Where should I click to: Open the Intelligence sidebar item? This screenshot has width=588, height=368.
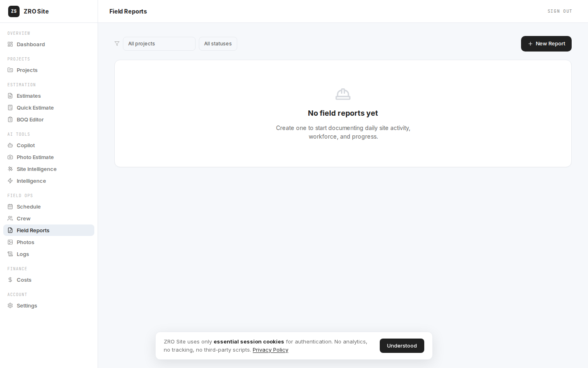pos(49,181)
